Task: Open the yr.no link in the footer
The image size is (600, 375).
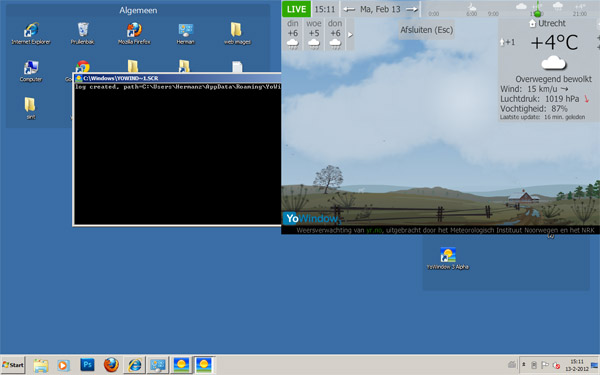Action: point(374,230)
